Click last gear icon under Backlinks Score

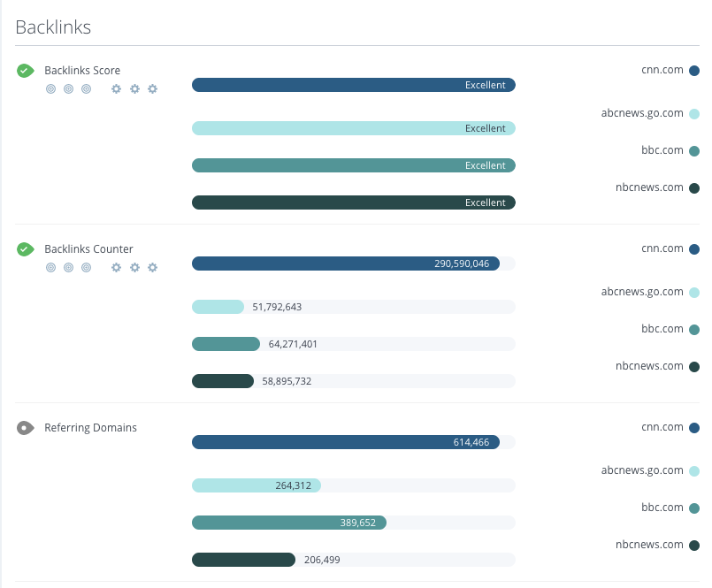coord(152,89)
